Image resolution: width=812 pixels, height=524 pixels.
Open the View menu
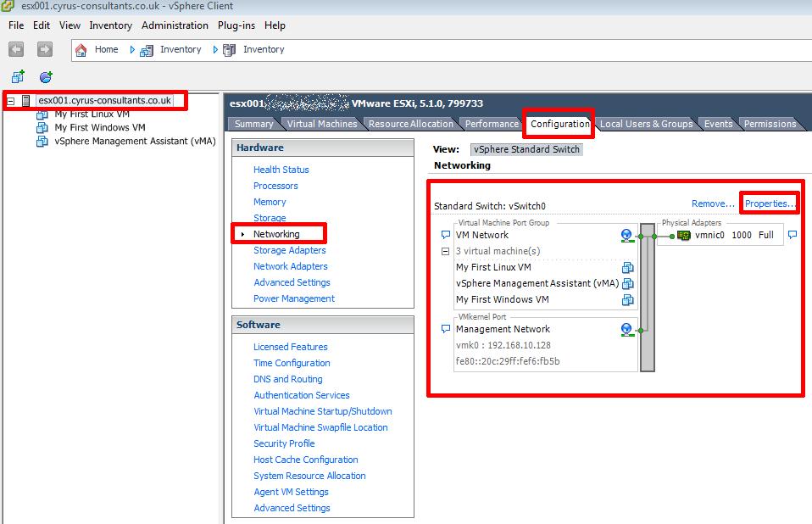[70, 25]
